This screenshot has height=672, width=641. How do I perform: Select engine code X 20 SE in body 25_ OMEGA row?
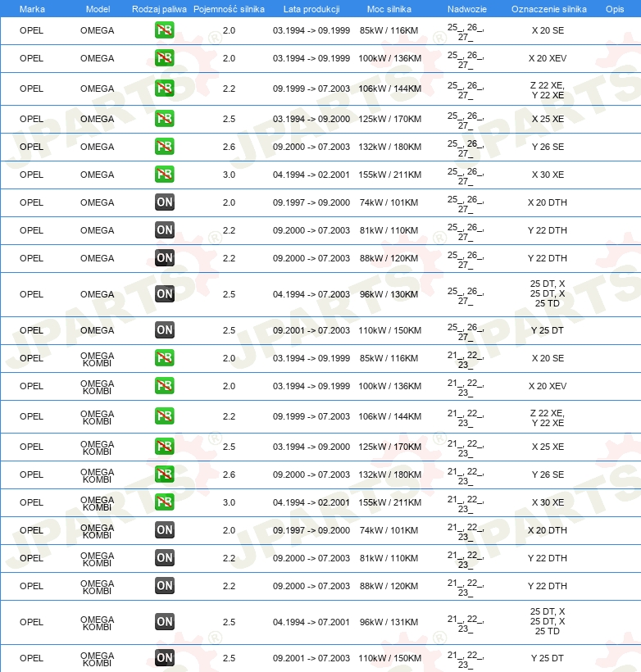click(x=548, y=30)
